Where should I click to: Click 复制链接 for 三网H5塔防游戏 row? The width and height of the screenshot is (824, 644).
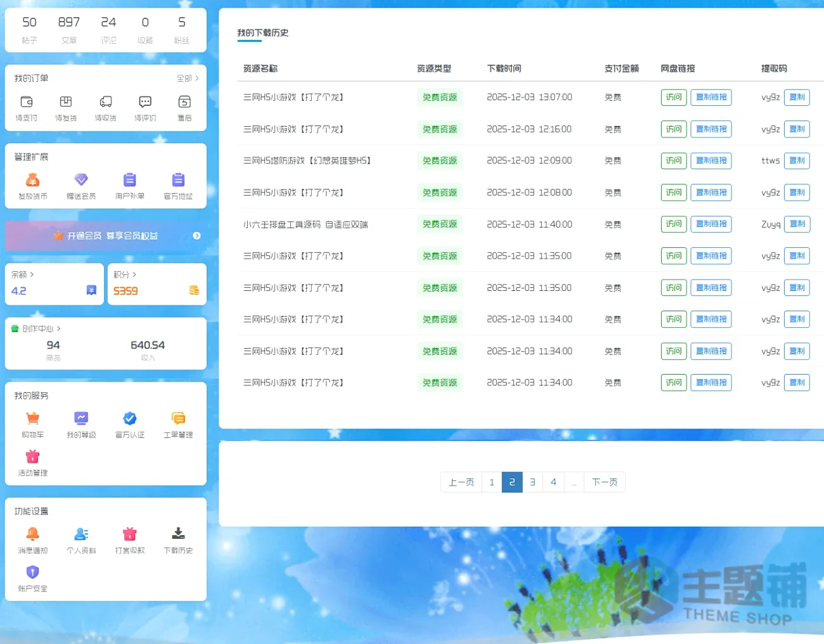711,160
